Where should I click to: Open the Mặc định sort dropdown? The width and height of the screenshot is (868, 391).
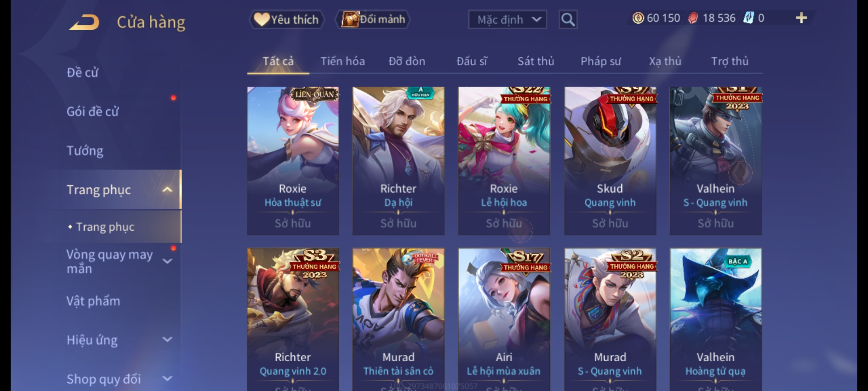507,20
